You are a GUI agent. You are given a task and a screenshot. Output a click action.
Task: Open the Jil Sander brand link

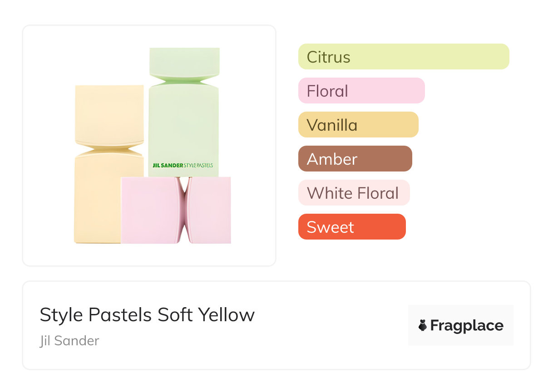point(69,341)
